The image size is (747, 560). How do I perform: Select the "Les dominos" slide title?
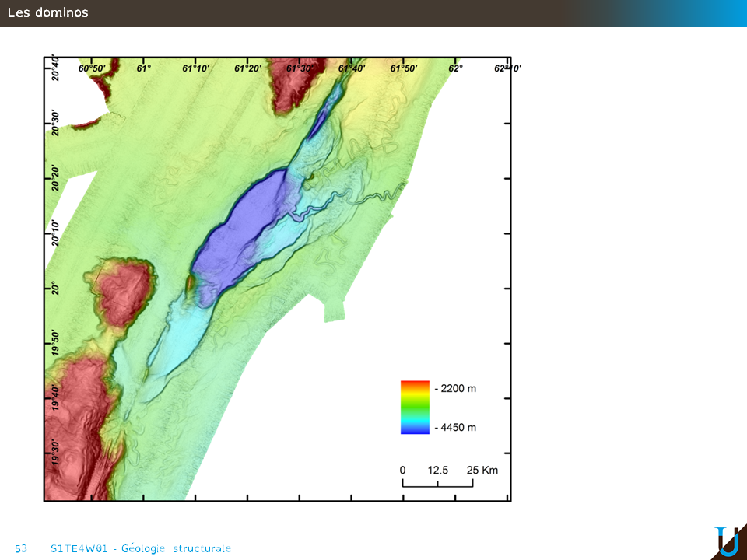pyautogui.click(x=48, y=12)
